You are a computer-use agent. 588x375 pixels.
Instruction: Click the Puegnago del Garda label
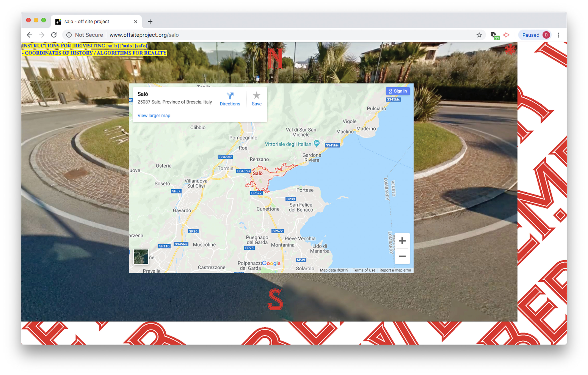[257, 240]
